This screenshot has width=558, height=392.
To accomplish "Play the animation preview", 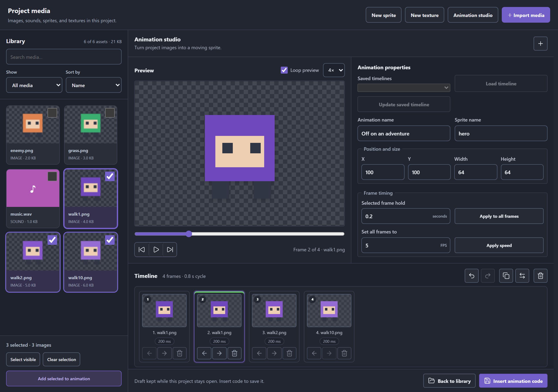I will coord(156,249).
